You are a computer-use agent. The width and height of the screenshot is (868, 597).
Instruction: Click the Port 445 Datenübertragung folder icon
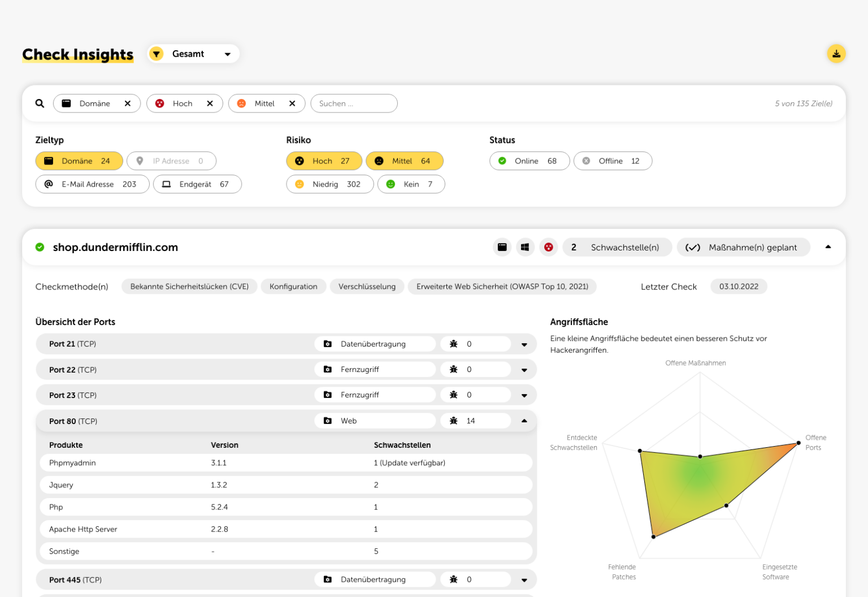click(x=327, y=579)
